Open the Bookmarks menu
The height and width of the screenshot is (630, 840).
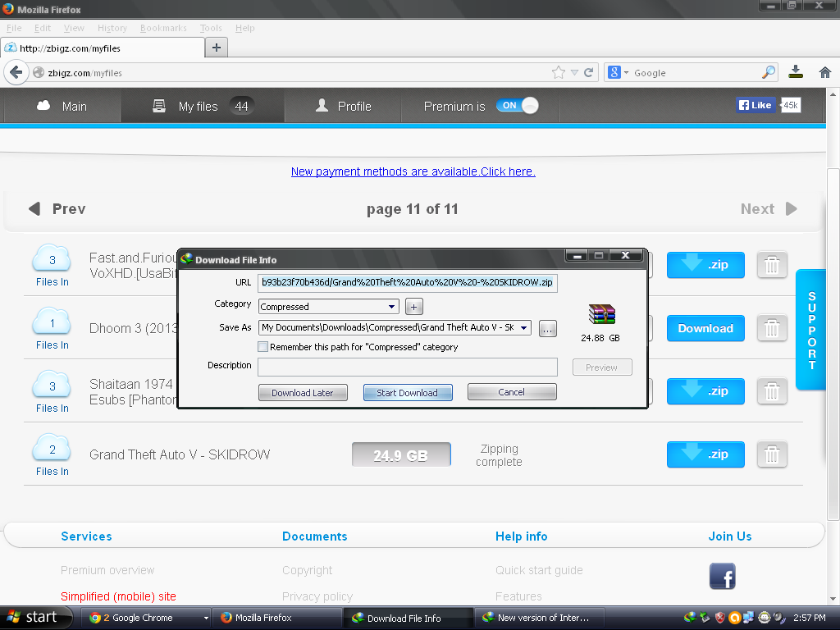(x=163, y=28)
